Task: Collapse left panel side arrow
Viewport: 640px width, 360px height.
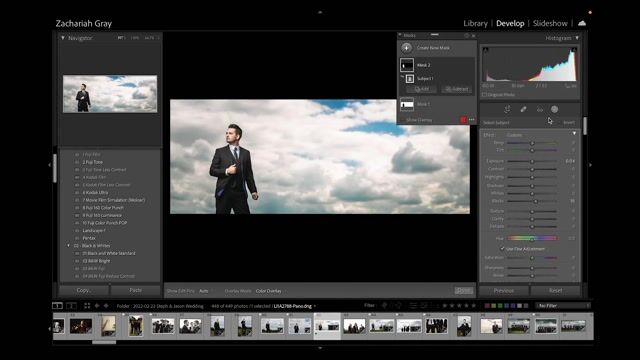Action: (50, 165)
